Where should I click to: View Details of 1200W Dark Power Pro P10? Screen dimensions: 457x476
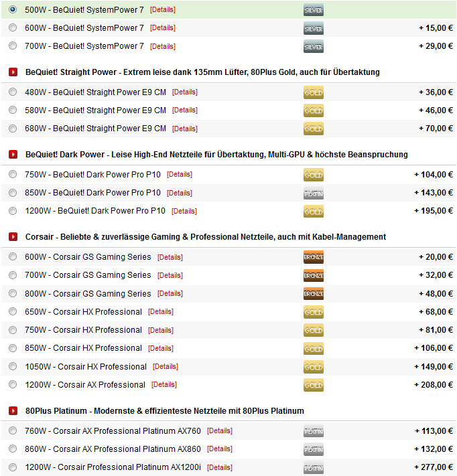coord(184,211)
